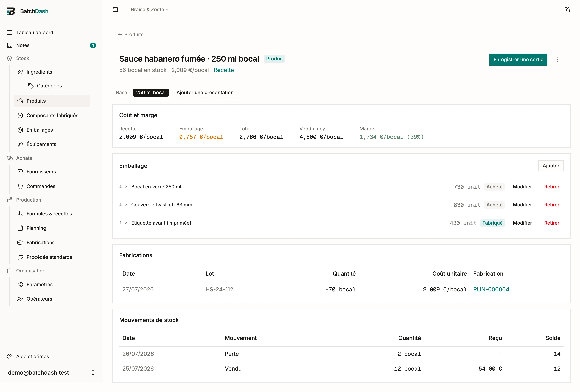Click the 54,00 € received amount
This screenshot has width=580, height=392.
(490, 369)
